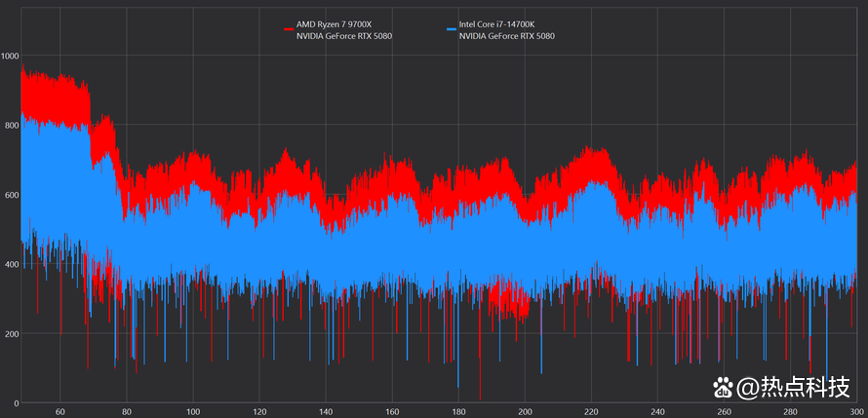
Task: Click the 100 x-axis tick label
Action: 193,411
